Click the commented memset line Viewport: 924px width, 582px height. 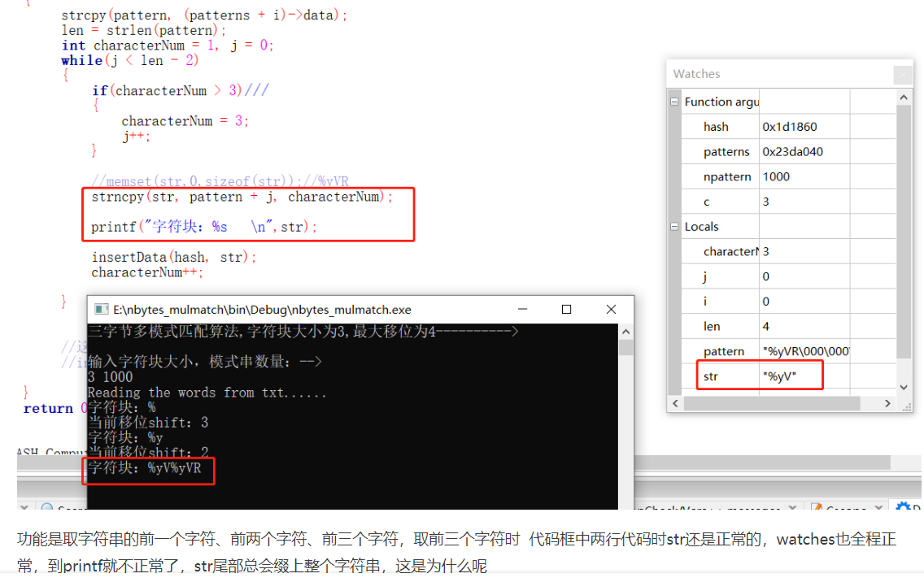(220, 180)
